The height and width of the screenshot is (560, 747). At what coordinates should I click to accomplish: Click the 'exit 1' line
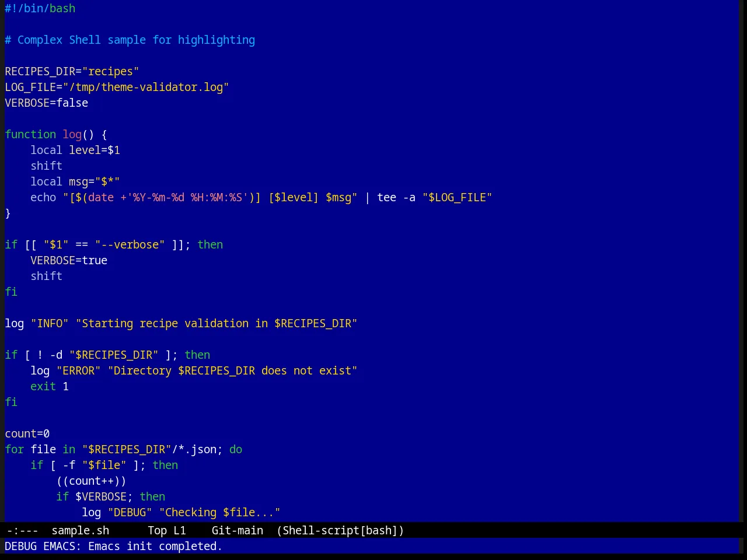(x=50, y=386)
